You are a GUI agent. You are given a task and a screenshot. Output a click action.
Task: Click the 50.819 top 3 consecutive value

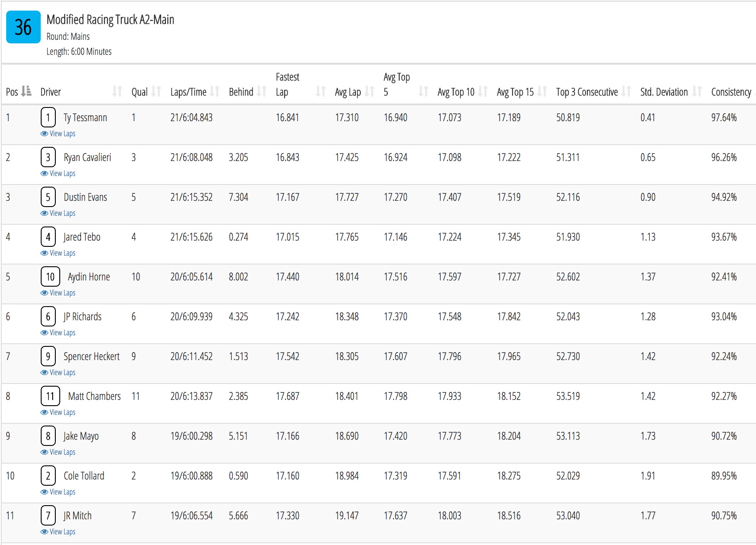pyautogui.click(x=568, y=118)
